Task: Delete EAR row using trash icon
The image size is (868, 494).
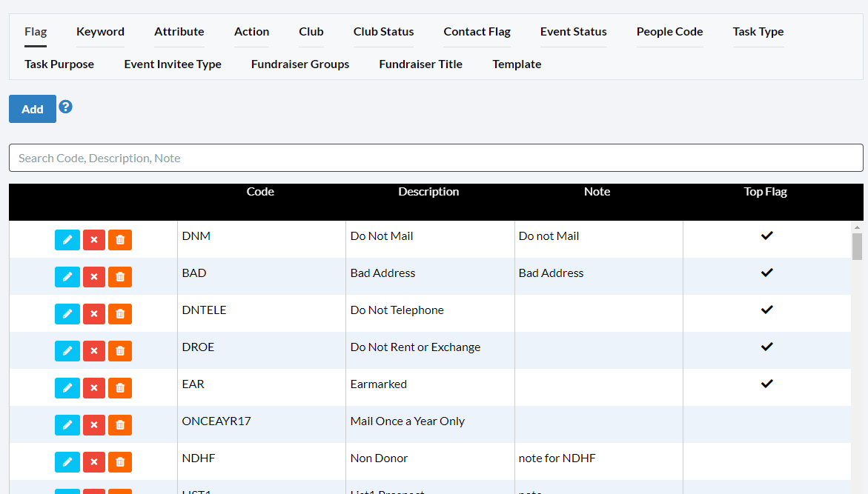Action: pos(120,388)
